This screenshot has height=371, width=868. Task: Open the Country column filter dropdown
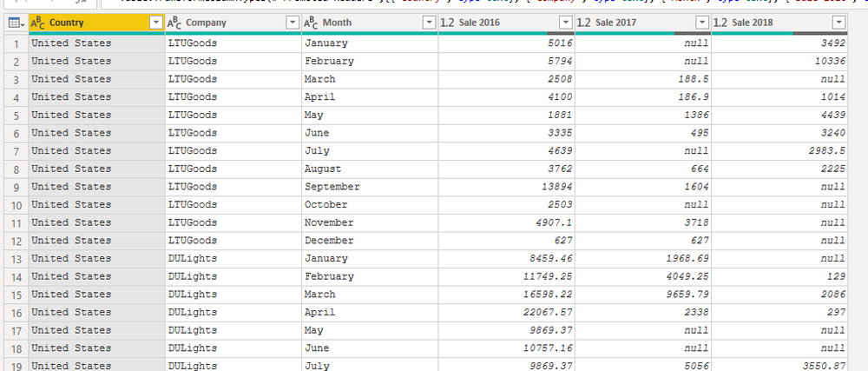pos(155,22)
